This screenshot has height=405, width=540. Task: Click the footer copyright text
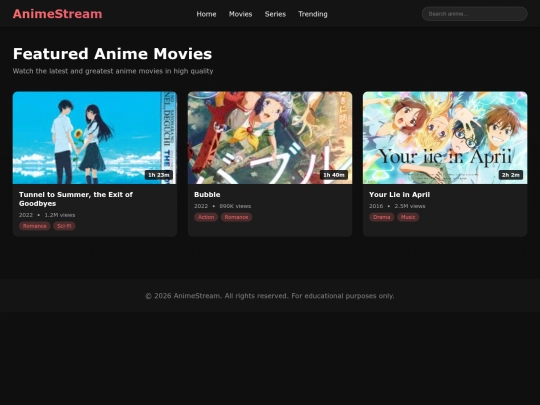tap(270, 296)
